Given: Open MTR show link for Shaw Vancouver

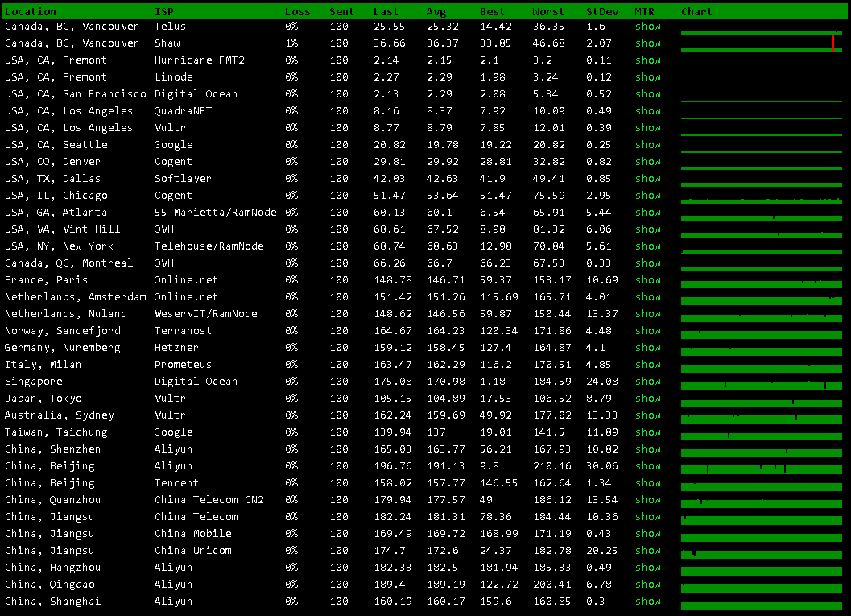Looking at the screenshot, I should 647,43.
